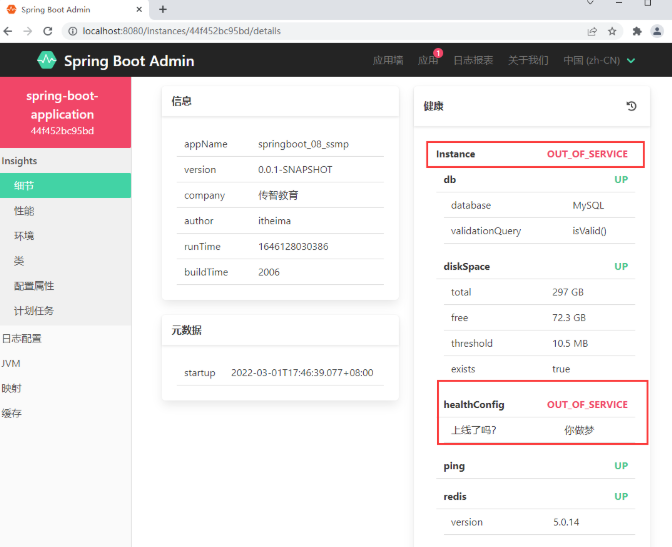Click the company value 传智教育
Viewport: 672px width, 547px height.
tap(278, 195)
